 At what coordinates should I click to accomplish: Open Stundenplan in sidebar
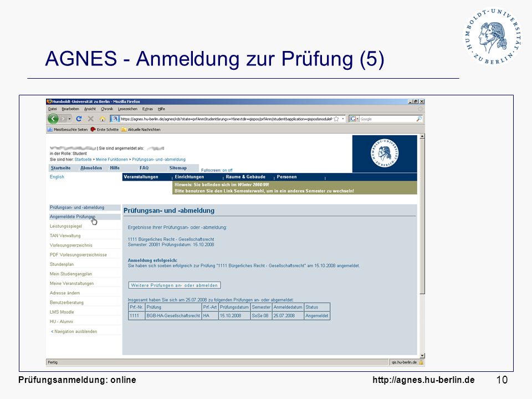[x=62, y=264]
